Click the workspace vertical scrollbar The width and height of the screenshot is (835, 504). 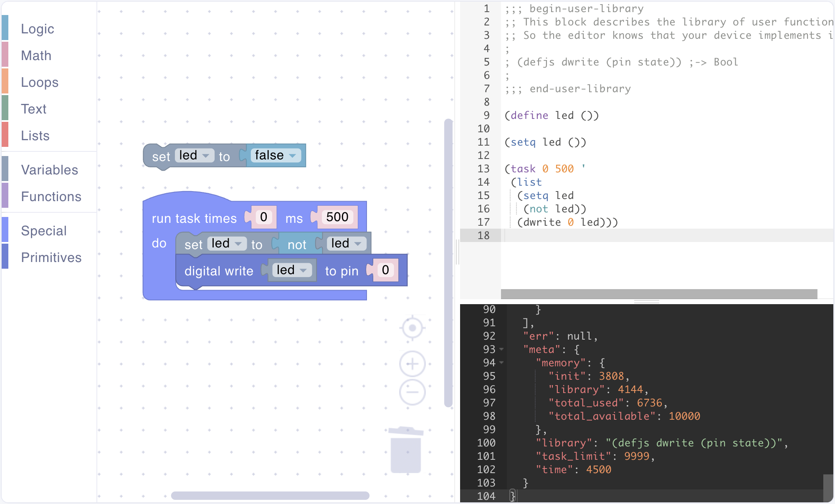coord(448,263)
